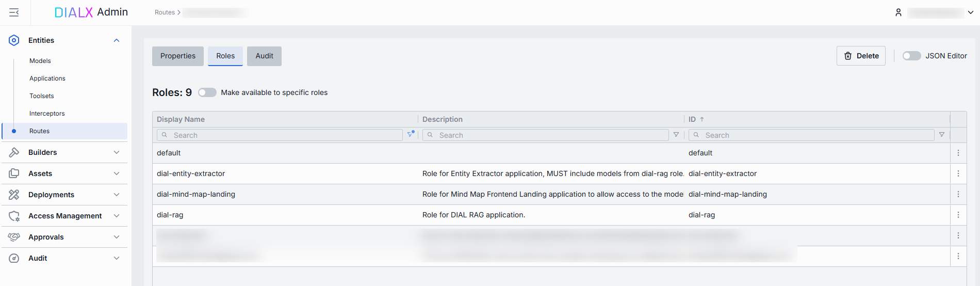Collapse the sidebar with the hamburger icon
The image size is (980, 286).
14,12
